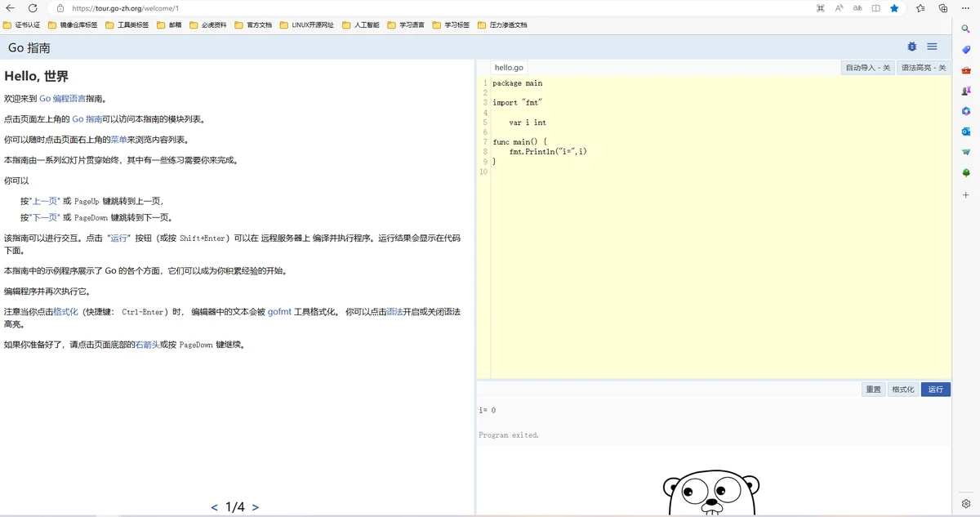The image size is (980, 517).
Task: Open sidebar search magnifier icon
Action: pos(966,29)
